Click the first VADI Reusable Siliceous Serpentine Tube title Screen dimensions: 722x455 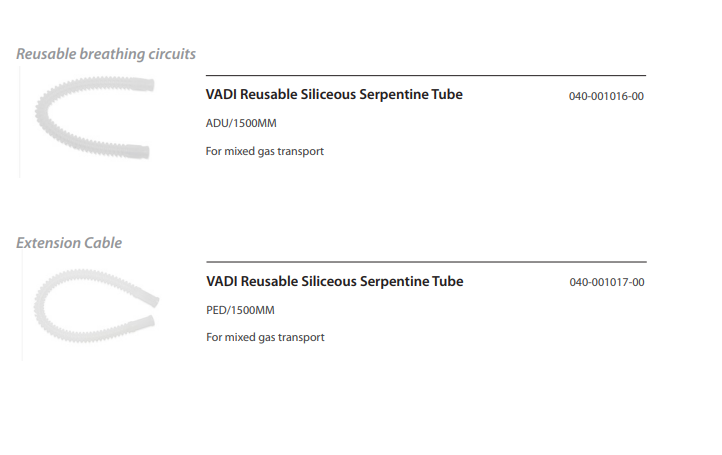tap(334, 95)
